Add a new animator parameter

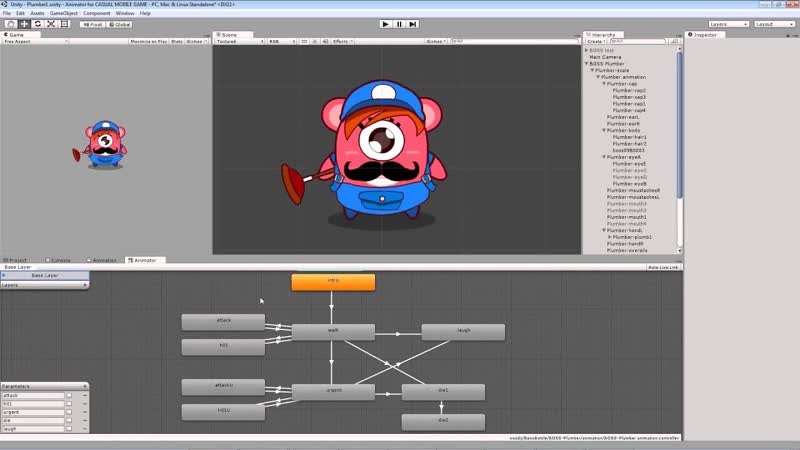click(85, 386)
